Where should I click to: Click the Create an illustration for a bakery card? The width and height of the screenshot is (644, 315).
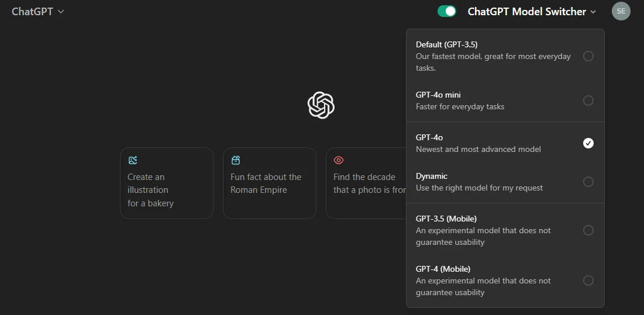tap(166, 183)
